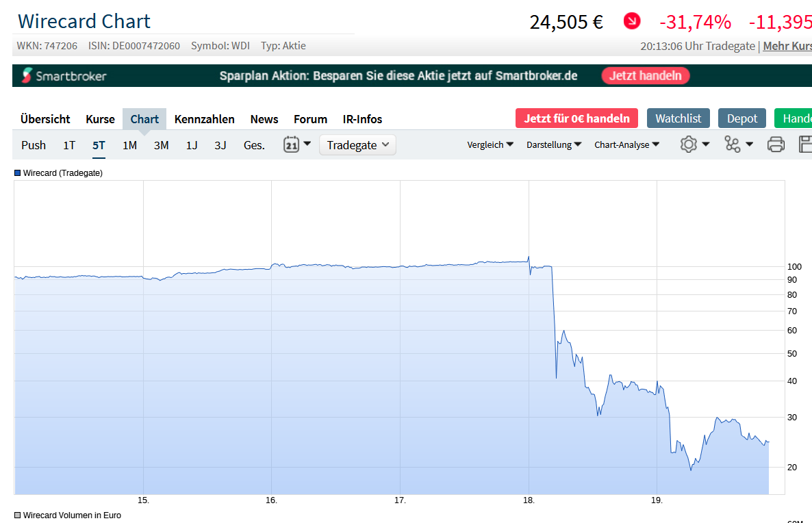Expand the Vergleich comparison dropdown
The width and height of the screenshot is (812, 523).
pyautogui.click(x=490, y=145)
